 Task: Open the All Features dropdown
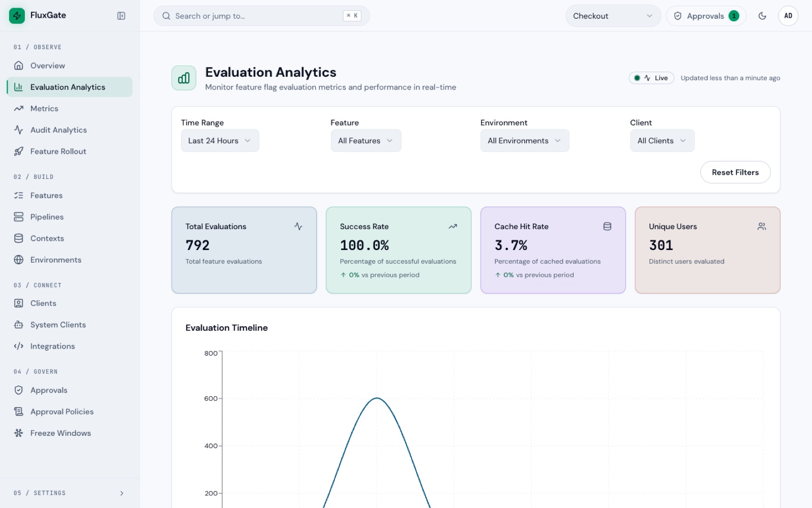coord(366,141)
